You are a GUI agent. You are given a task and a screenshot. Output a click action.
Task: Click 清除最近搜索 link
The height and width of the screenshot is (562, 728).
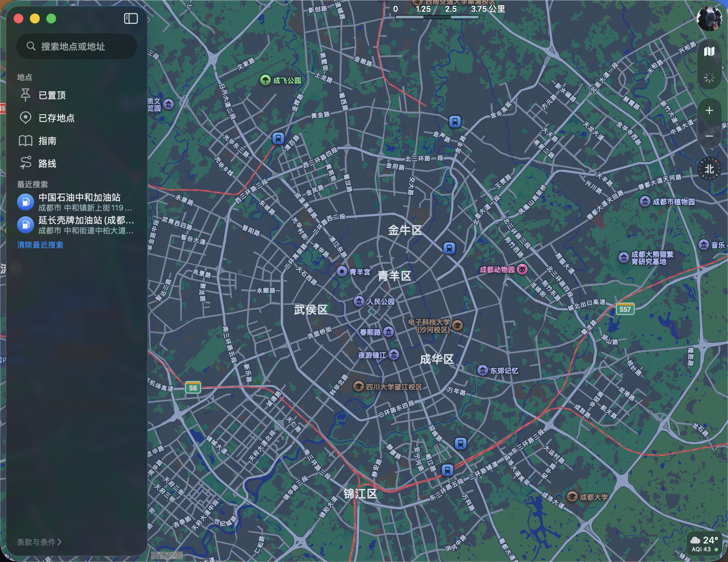40,245
